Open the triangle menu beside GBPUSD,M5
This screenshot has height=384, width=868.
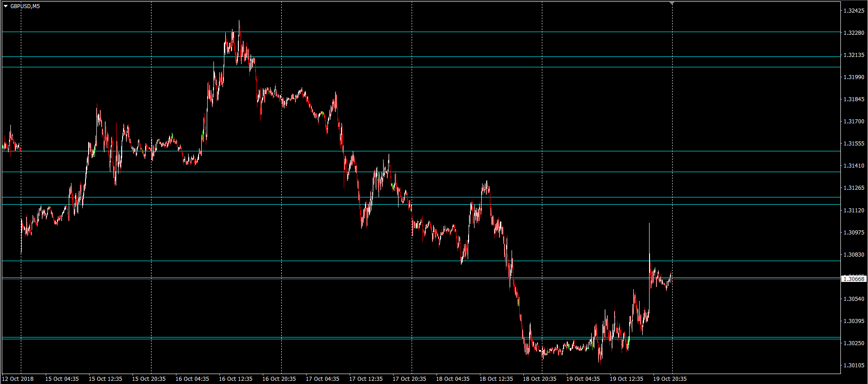point(5,6)
